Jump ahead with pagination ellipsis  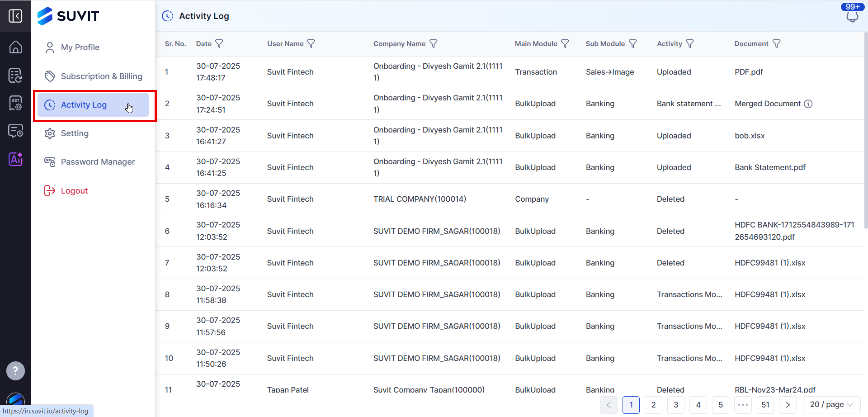coord(743,405)
